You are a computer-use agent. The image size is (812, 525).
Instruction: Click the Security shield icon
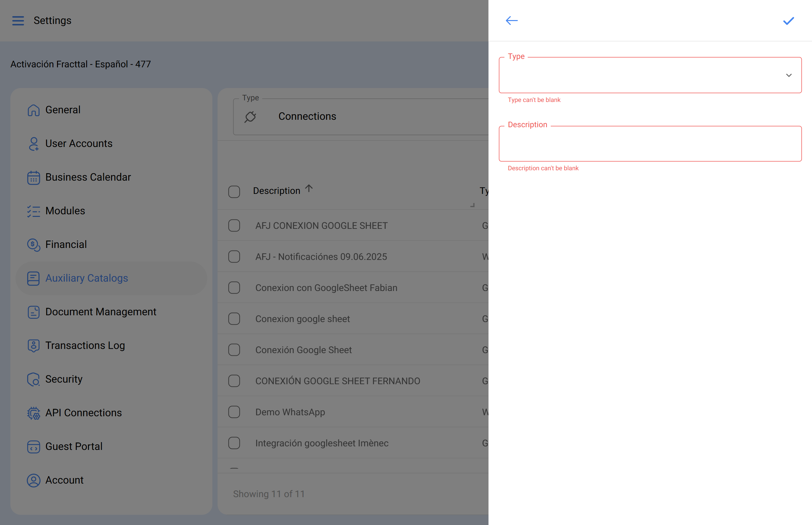33,379
